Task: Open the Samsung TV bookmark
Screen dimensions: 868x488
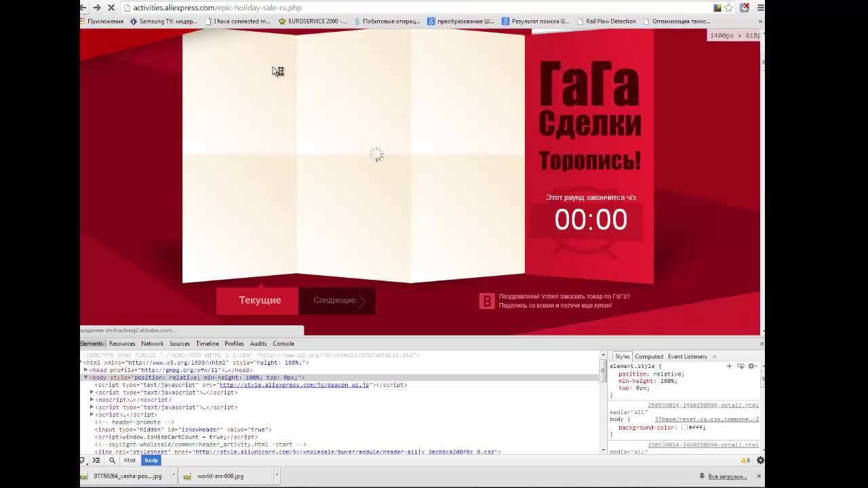Action: (x=163, y=21)
